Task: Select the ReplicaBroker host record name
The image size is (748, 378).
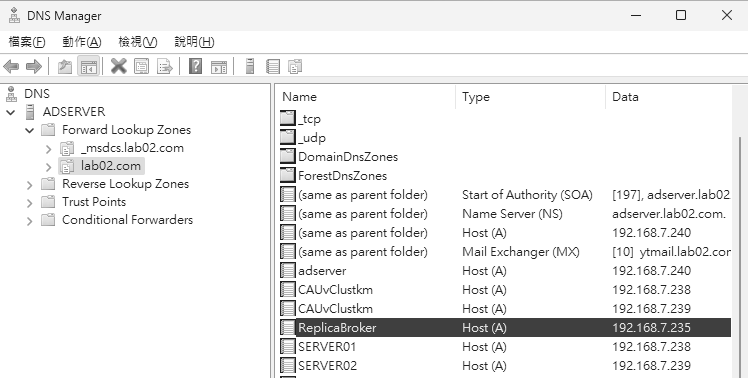Action: pos(337,328)
